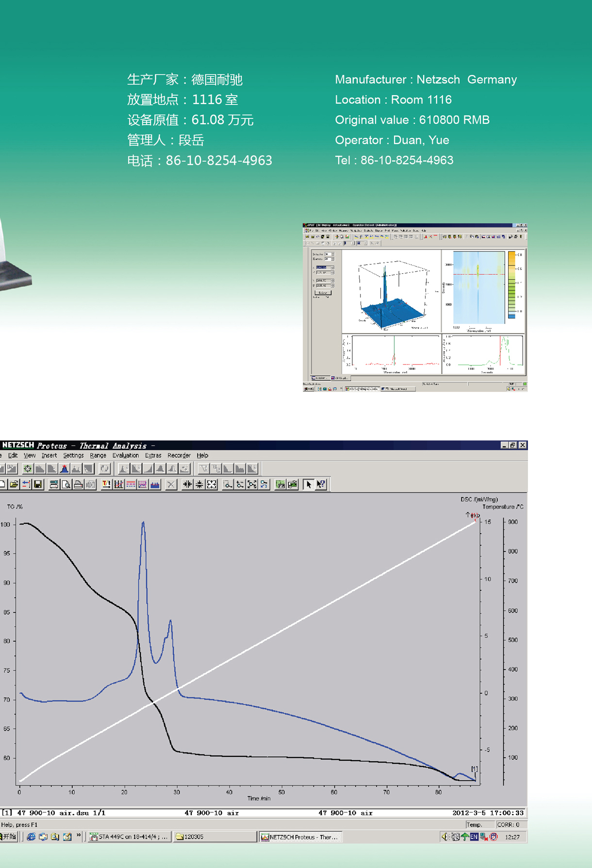Click the blue contour map in OPUS window
The image size is (592, 868).
click(478, 287)
